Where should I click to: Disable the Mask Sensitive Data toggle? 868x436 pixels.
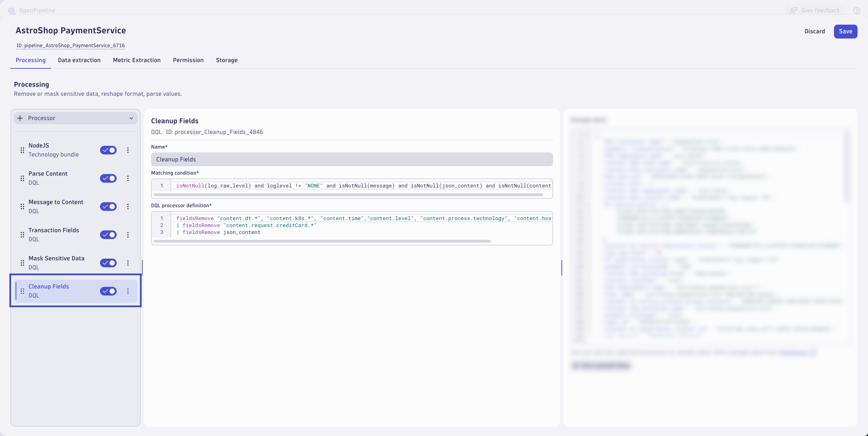point(108,263)
